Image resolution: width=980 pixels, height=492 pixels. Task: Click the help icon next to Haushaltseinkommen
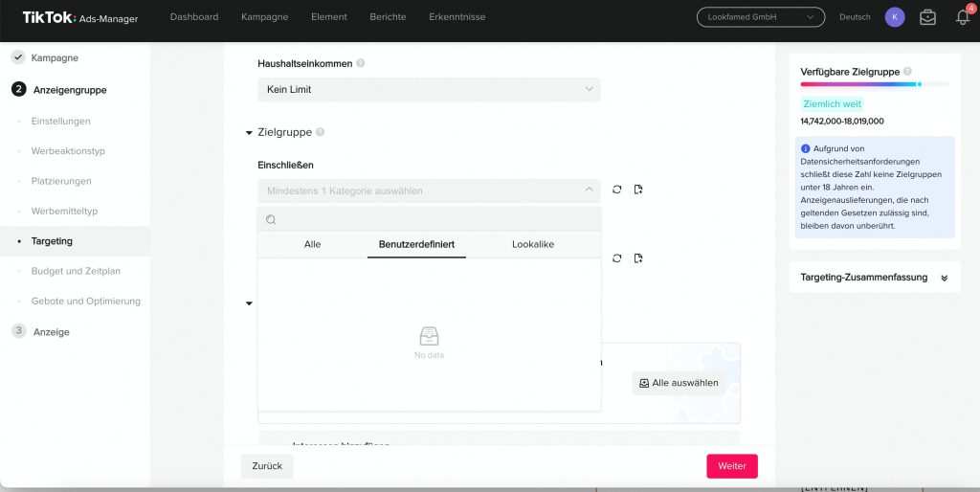tap(361, 63)
